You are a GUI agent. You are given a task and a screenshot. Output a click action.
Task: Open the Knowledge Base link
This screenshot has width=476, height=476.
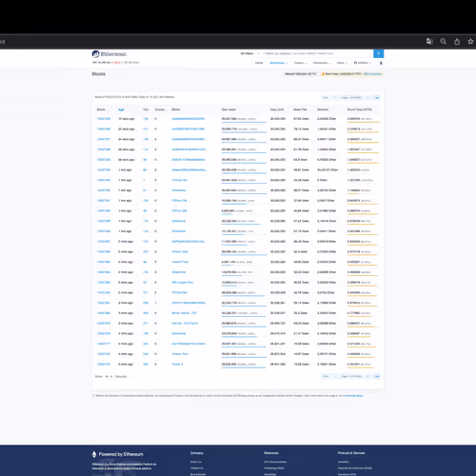pyautogui.click(x=353, y=396)
